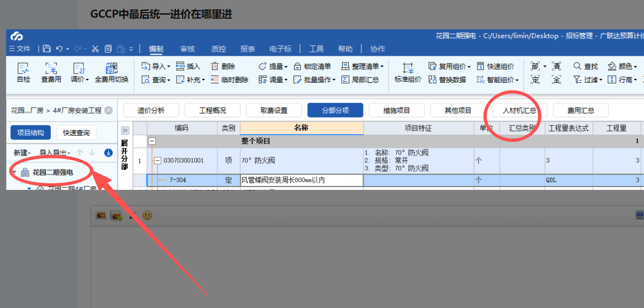Click 快速组价 quick pricing
Viewport: 644px width, 308px height.
click(x=496, y=66)
